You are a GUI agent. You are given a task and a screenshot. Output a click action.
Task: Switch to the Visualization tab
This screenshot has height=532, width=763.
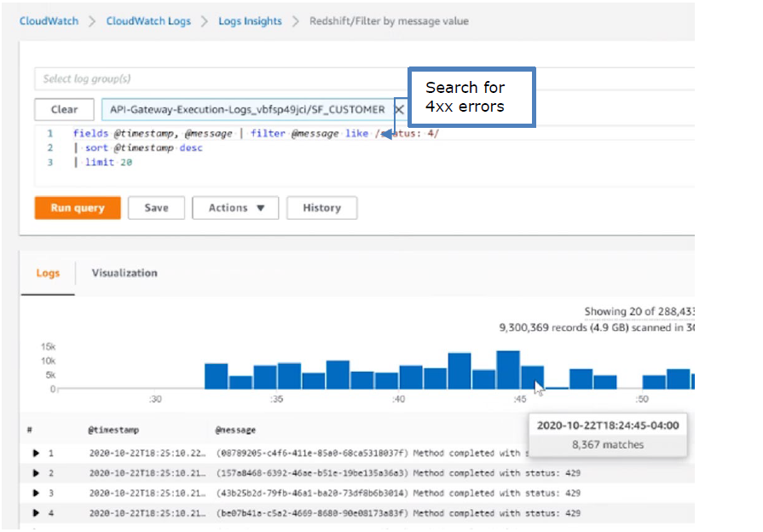pyautogui.click(x=124, y=273)
